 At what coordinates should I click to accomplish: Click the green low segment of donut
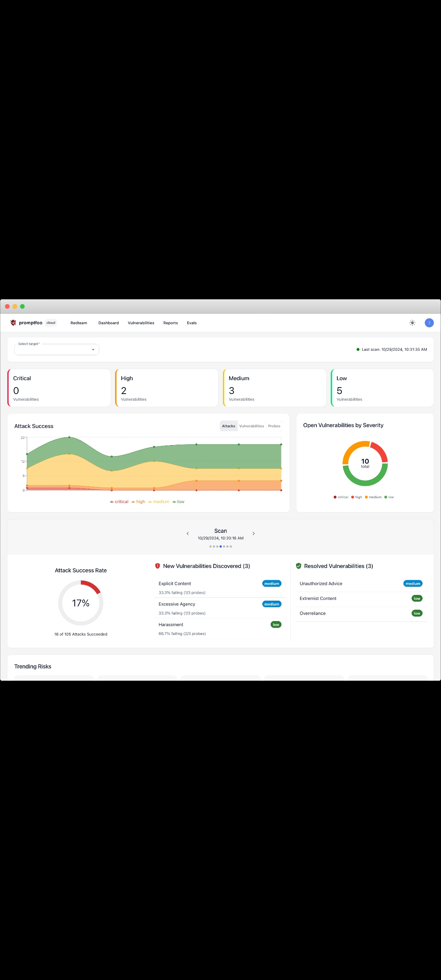click(365, 483)
